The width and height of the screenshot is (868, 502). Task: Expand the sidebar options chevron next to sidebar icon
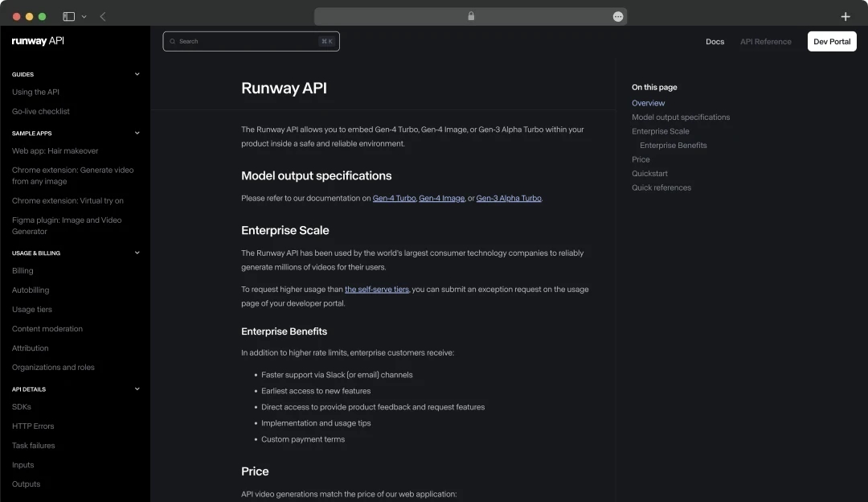coord(84,15)
